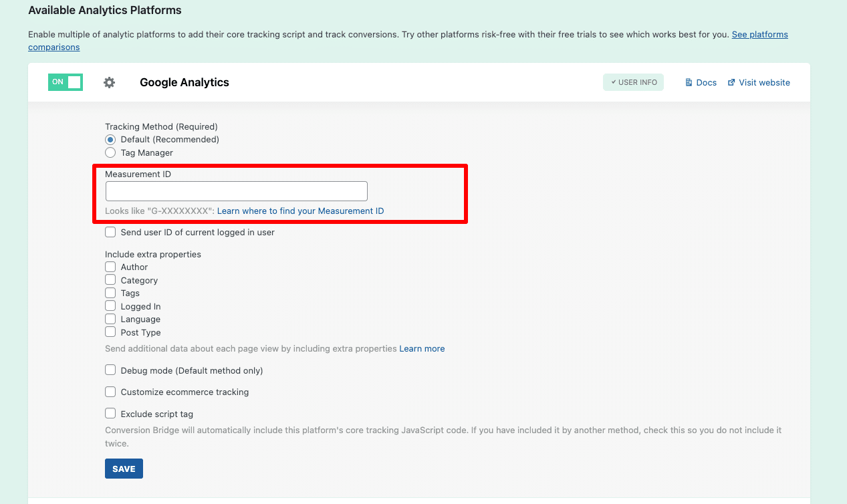Enable Send user ID of logged in user
The height and width of the screenshot is (504, 847).
[x=110, y=232]
